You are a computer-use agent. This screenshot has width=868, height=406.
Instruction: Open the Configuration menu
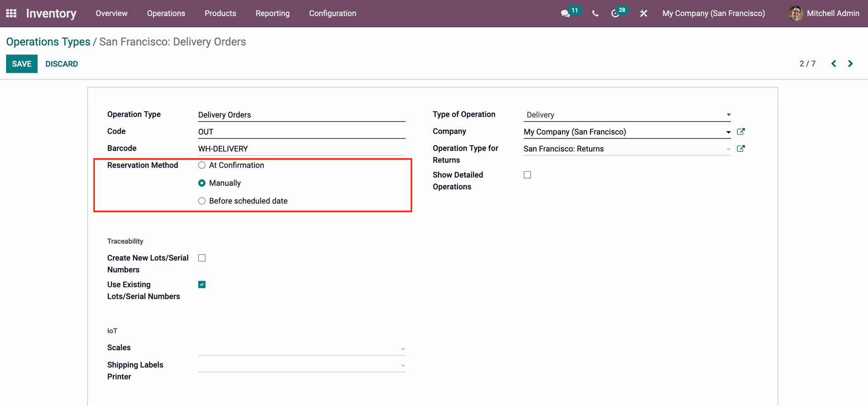332,14
